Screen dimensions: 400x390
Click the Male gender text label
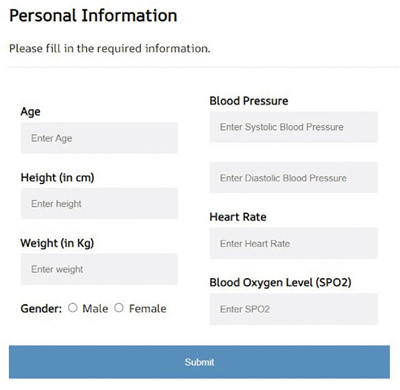pyautogui.click(x=95, y=309)
